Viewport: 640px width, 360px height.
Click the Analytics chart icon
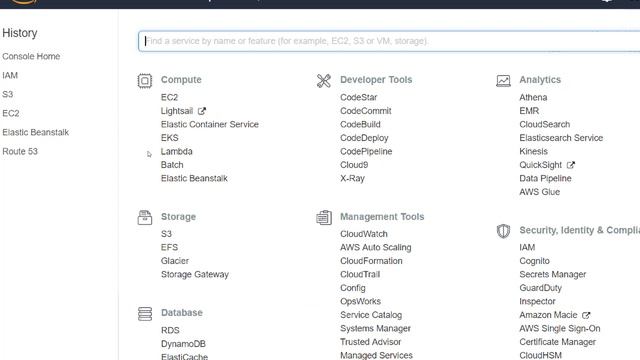pos(503,81)
